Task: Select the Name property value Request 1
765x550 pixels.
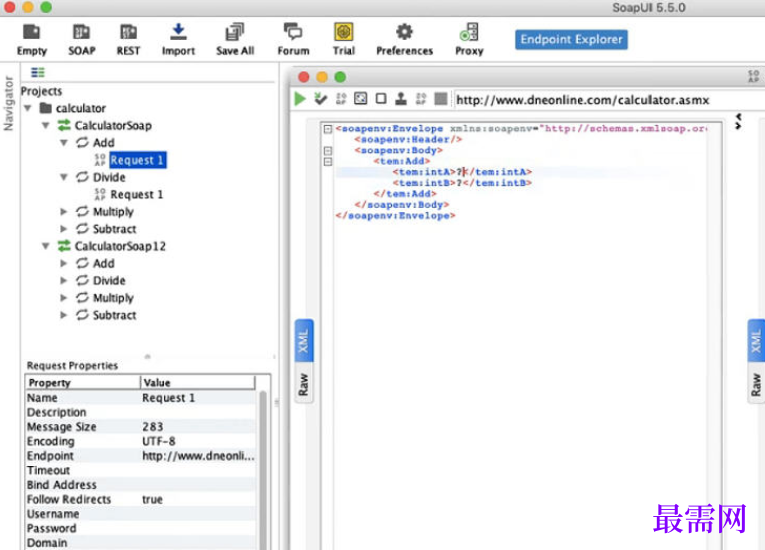Action: coord(168,398)
